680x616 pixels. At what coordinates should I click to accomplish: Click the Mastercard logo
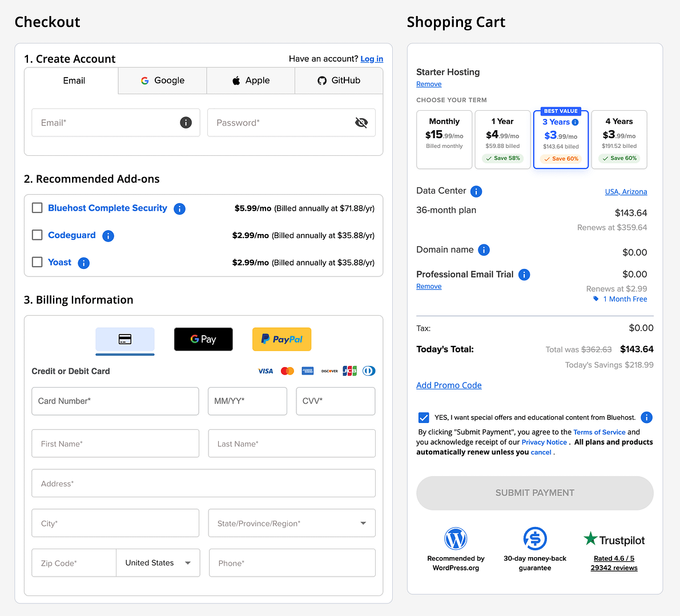coord(287,371)
